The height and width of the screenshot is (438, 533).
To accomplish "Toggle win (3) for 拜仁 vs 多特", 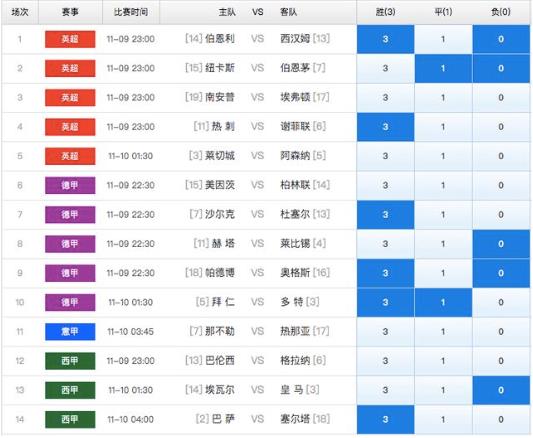I will 385,302.
